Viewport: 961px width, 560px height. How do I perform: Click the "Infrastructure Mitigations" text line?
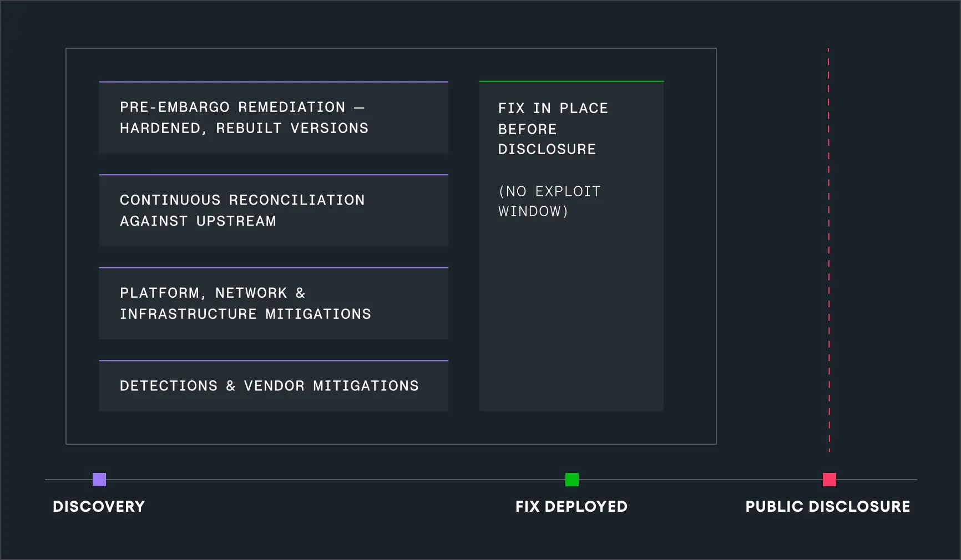[245, 314]
